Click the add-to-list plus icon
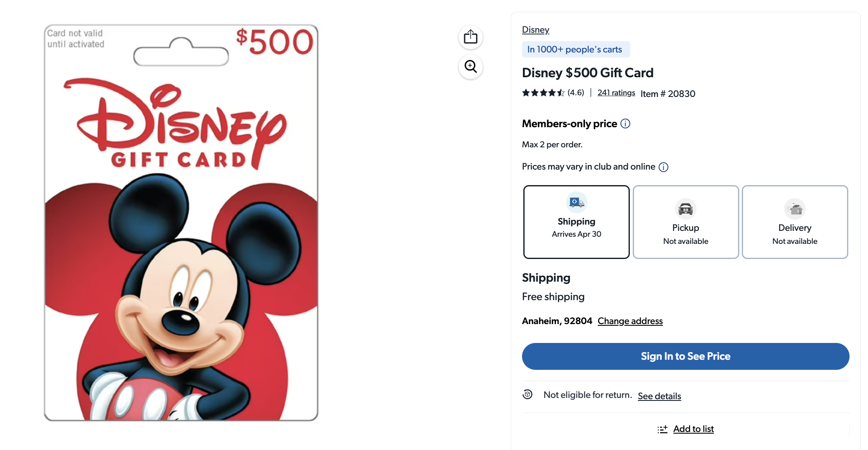 [663, 429]
